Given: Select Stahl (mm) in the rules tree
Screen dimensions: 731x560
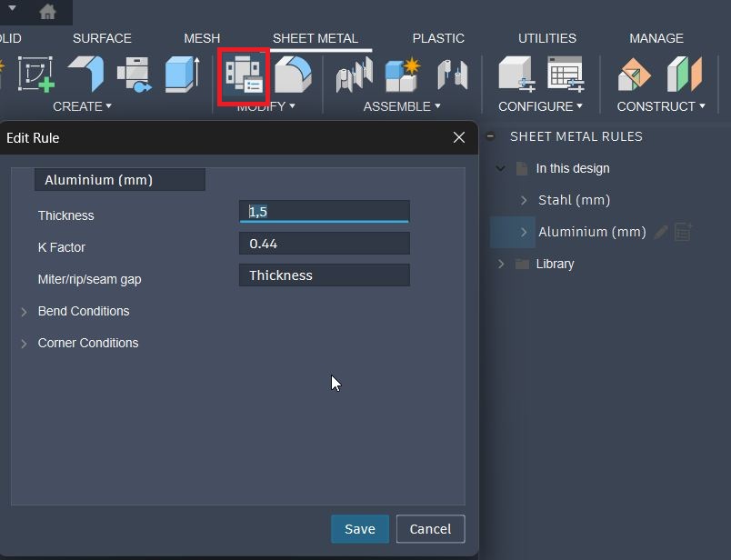Looking at the screenshot, I should (574, 200).
